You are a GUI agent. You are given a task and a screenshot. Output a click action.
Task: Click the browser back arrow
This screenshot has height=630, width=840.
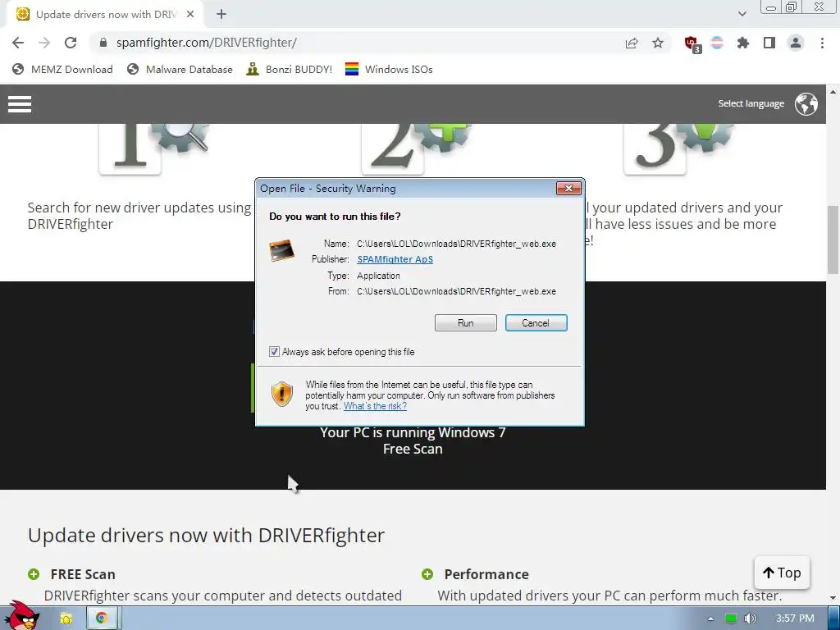point(18,43)
